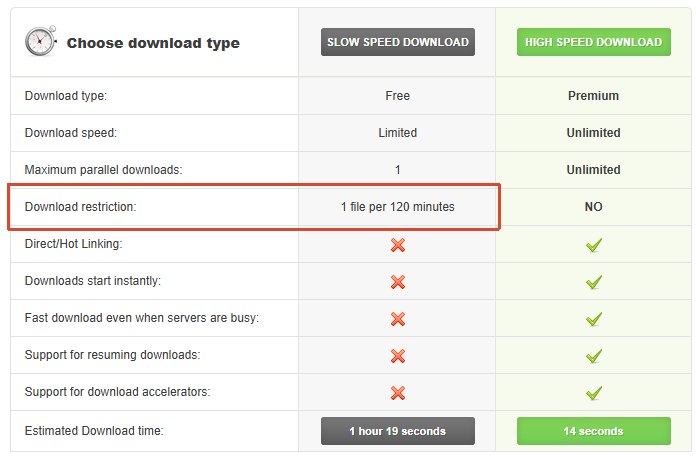
Task: Click the red X for Direct/Hot Linking
Action: click(398, 245)
